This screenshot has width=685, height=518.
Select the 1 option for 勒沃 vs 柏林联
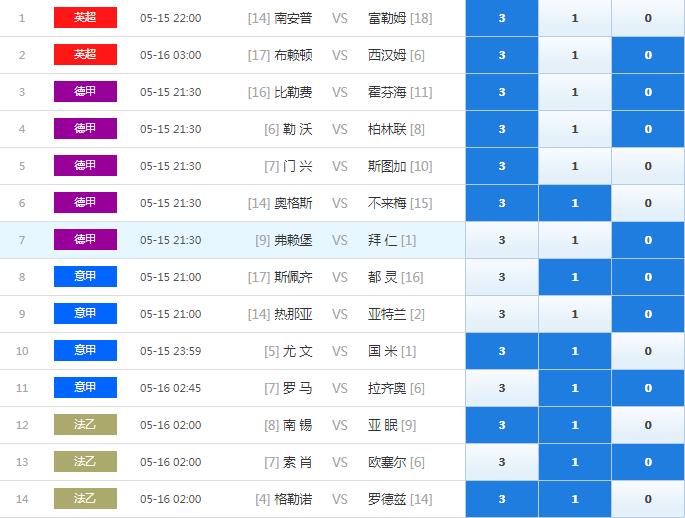click(574, 129)
